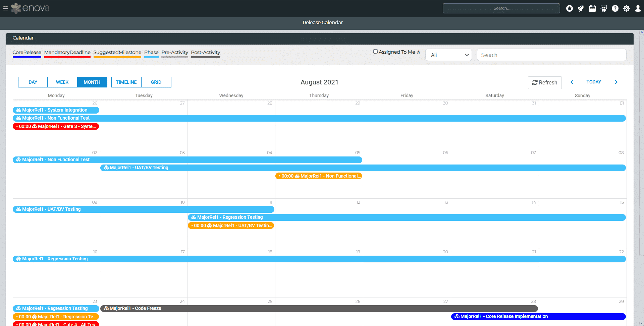This screenshot has height=326, width=644.
Task: Open the help question mark icon
Action: click(x=615, y=8)
